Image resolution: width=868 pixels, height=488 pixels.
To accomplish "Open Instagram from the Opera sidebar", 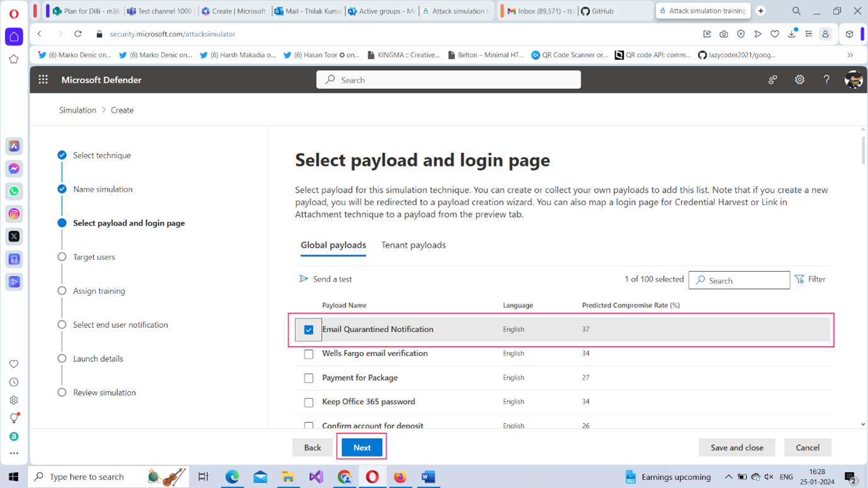I will coord(14,214).
